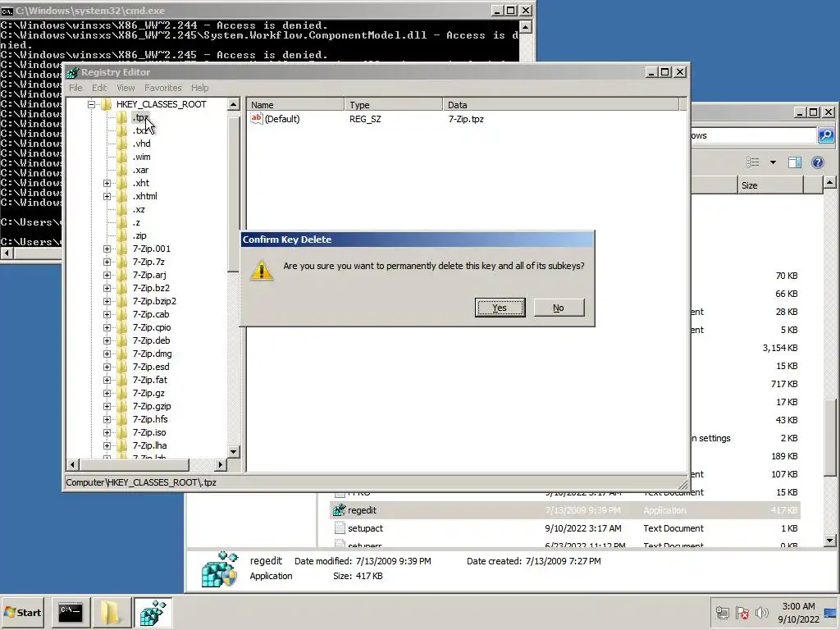Open the Explorer help icon

click(818, 162)
